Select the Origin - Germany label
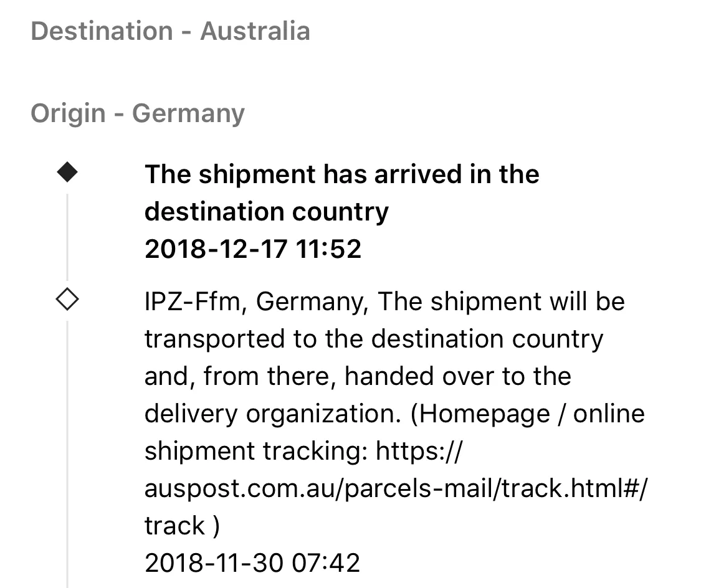This screenshot has height=588, width=701. 138,113
